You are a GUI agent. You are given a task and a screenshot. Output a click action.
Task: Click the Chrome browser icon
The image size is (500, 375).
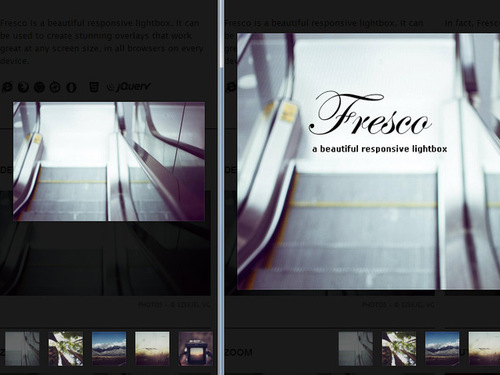[x=39, y=87]
